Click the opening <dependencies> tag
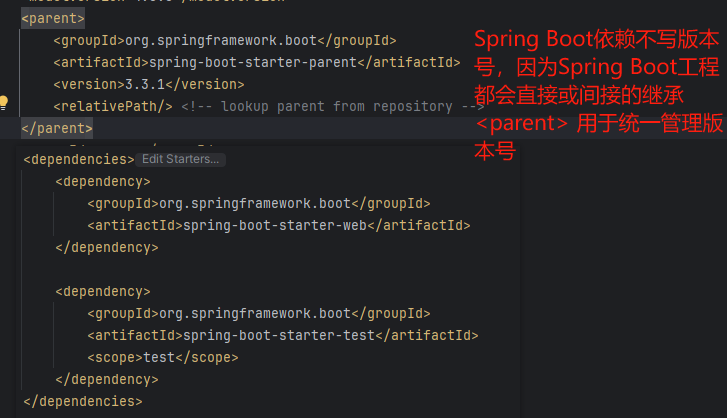This screenshot has width=727, height=418. coord(79,159)
